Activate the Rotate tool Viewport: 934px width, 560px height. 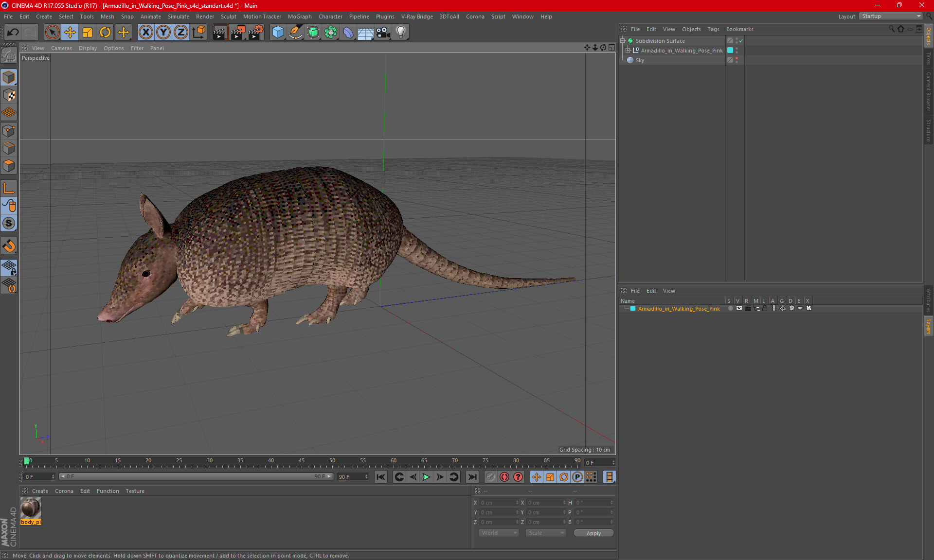(x=105, y=33)
